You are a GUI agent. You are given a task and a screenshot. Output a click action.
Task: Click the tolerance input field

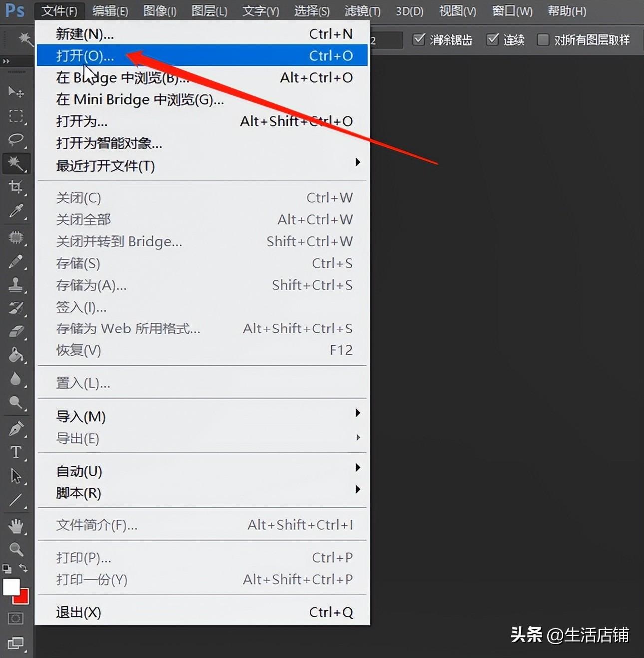[386, 40]
